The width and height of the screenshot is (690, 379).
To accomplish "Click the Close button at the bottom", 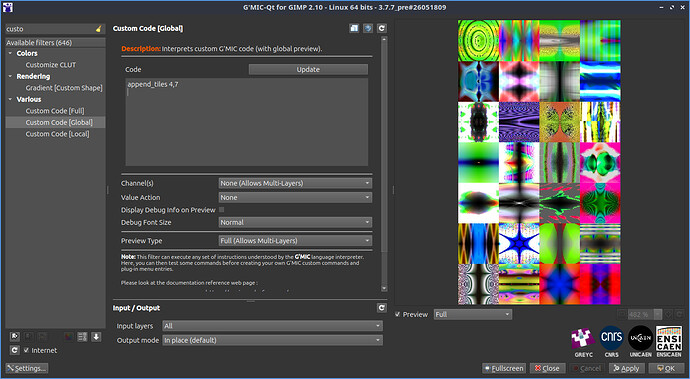I will [547, 368].
